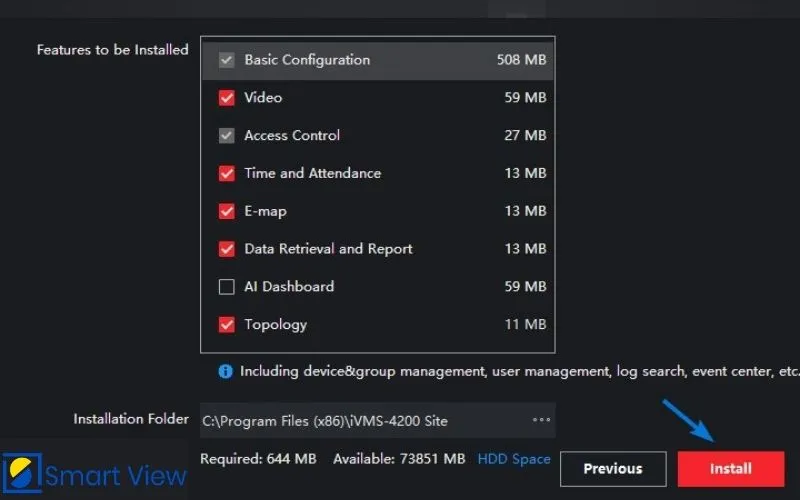Toggle the Time and Attendance checkbox
800x500 pixels.
tap(226, 173)
